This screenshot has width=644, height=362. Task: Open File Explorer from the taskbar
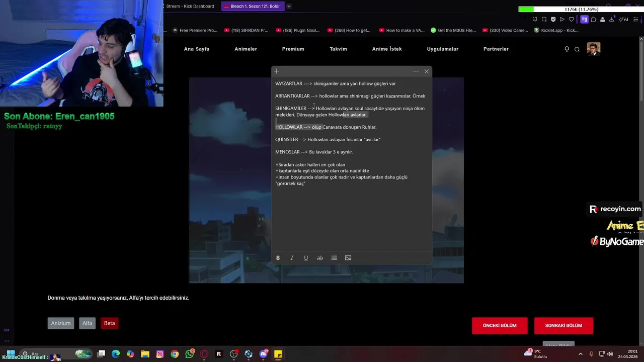click(x=145, y=354)
